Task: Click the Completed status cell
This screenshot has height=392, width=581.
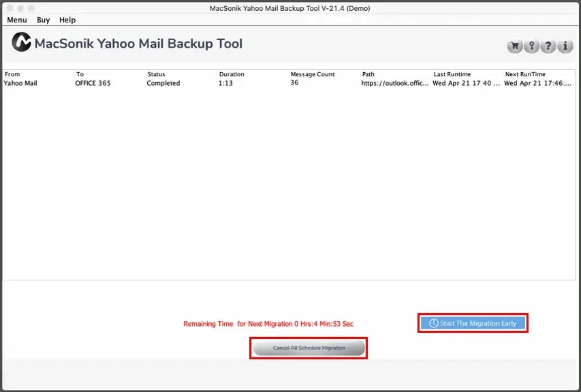Action: (163, 83)
